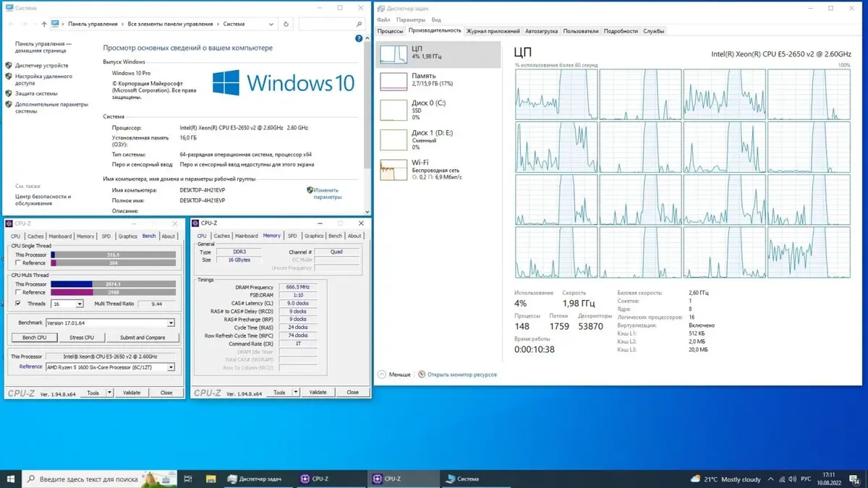Expand the Benchmark version dropdown

tap(171, 323)
